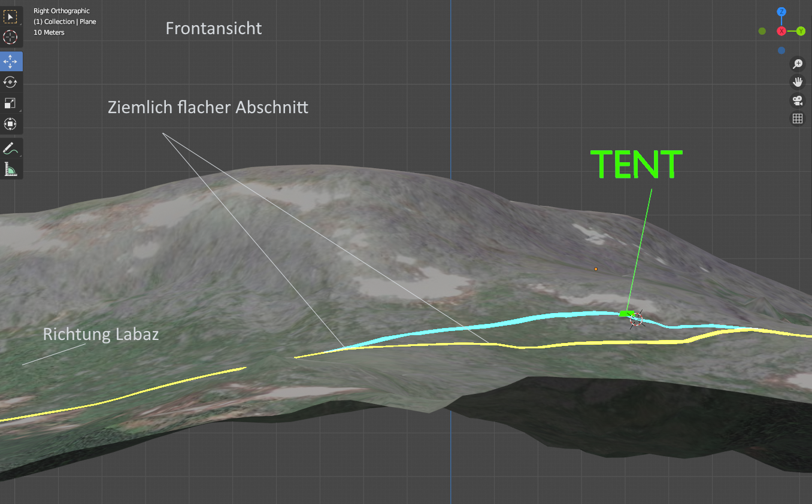This screenshot has width=812, height=504.
Task: Activate the Measure ruler tool
Action: 11,169
